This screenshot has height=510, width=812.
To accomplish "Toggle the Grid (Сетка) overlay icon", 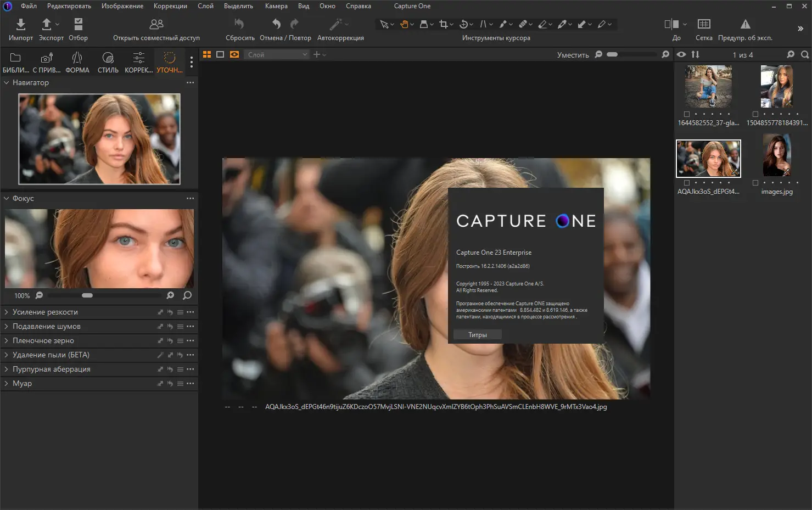I will (x=704, y=24).
